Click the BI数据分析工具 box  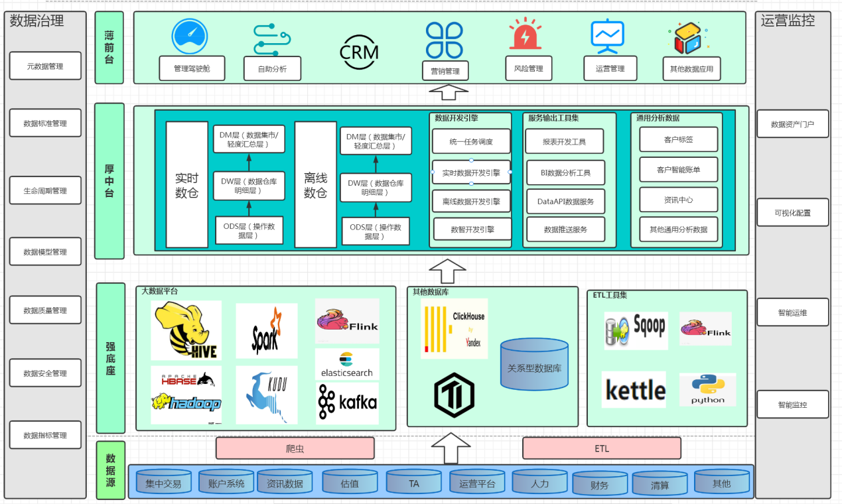[x=566, y=172]
